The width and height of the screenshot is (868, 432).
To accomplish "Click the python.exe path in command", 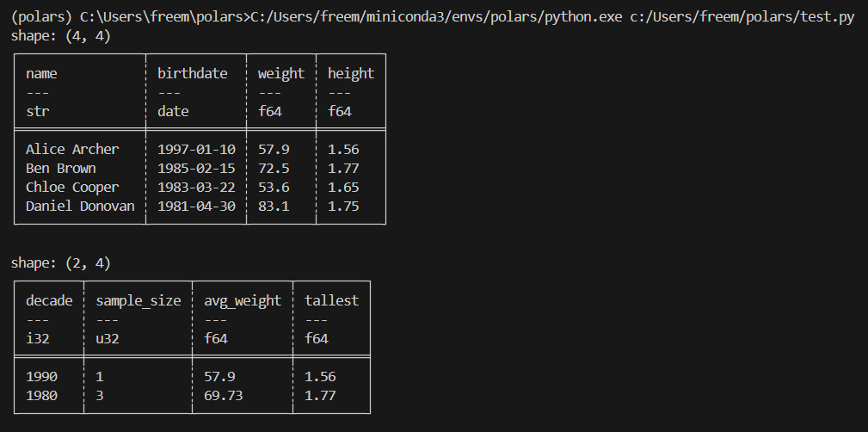I will (436, 18).
